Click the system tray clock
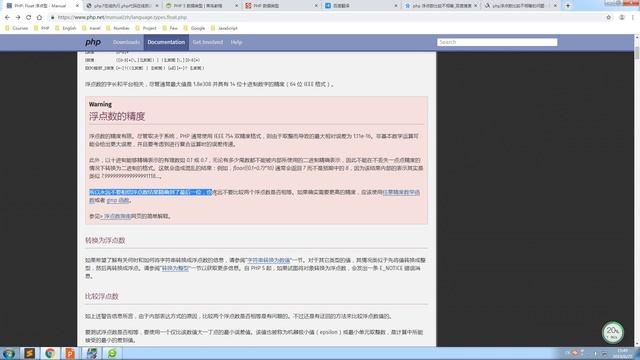This screenshot has height=360, width=640. 623,353
